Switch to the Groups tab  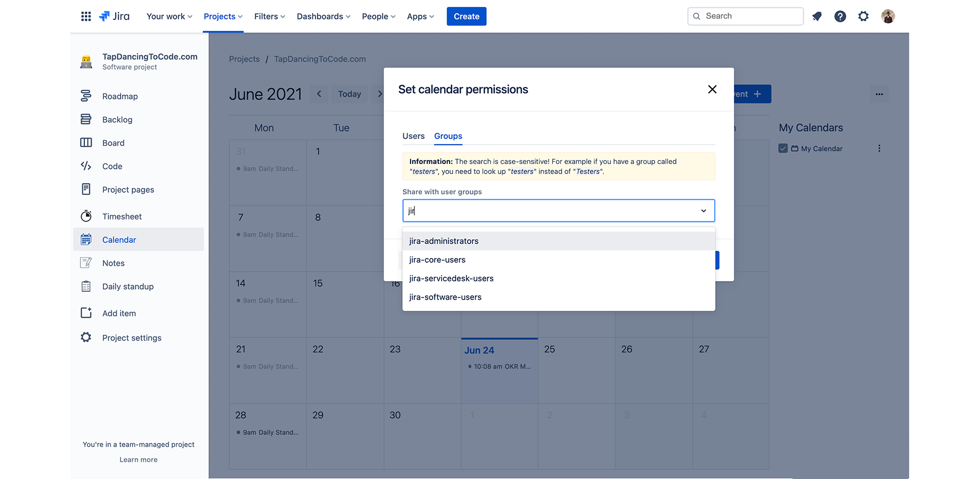[x=448, y=136]
